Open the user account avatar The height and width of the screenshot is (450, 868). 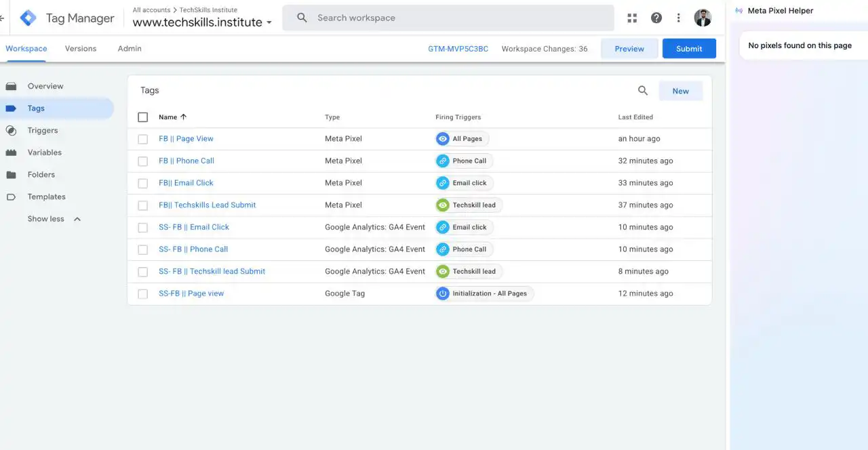tap(703, 18)
